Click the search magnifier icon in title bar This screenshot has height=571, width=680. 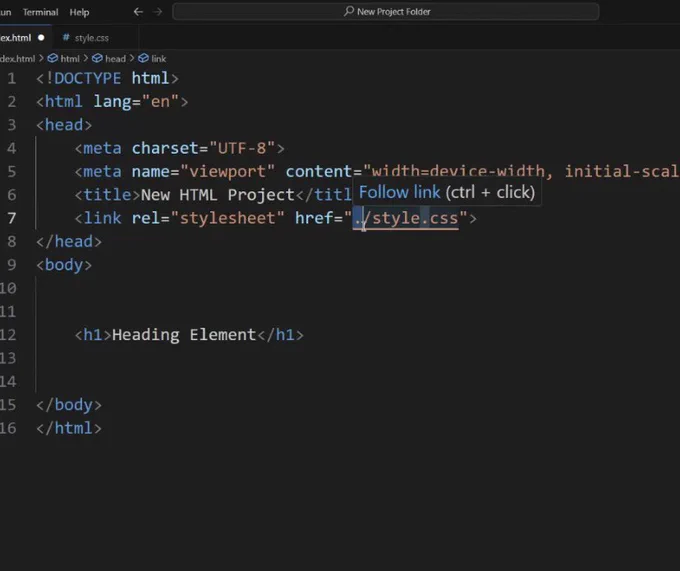349,11
